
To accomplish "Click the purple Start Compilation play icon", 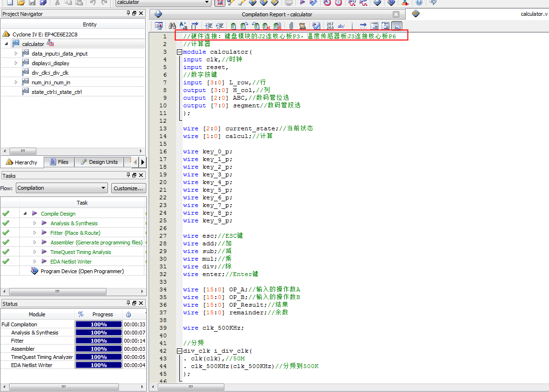I will coord(302,2).
